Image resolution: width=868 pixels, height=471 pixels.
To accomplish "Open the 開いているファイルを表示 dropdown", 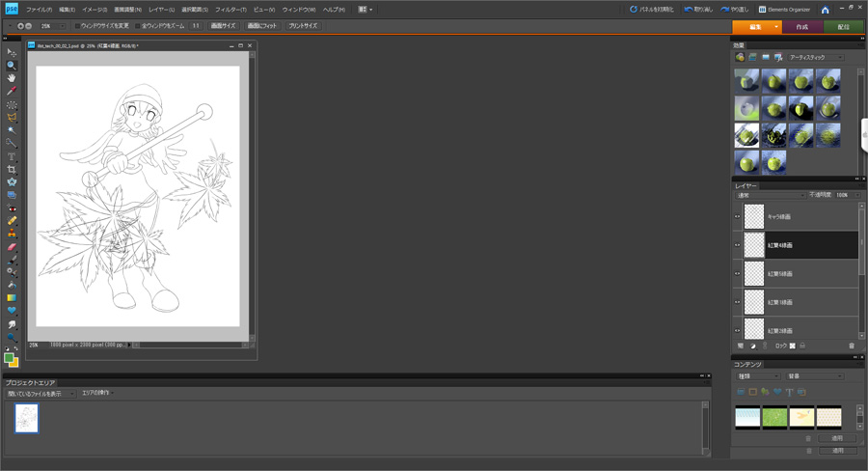I will 41,394.
